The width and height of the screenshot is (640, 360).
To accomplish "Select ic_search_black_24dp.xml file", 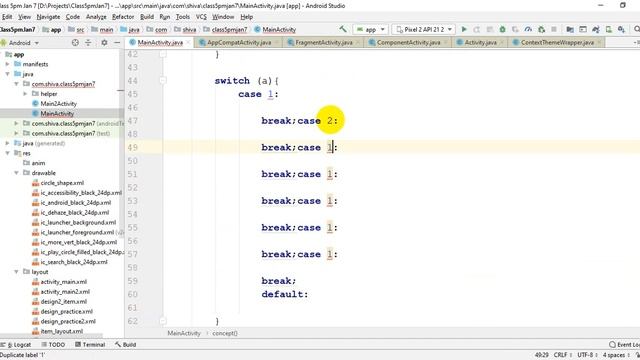I will point(74,262).
